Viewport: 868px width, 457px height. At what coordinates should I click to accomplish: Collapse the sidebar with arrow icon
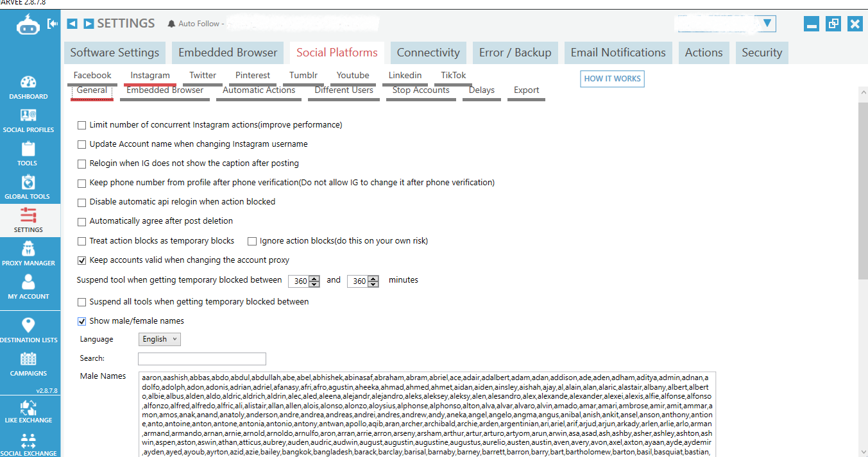52,24
